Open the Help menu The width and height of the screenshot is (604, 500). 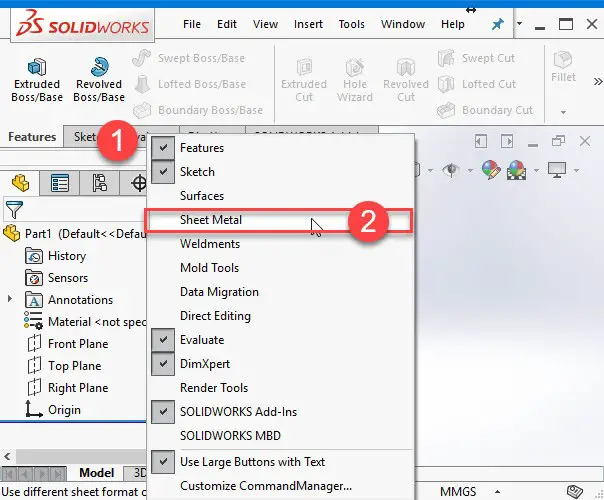pyautogui.click(x=453, y=24)
